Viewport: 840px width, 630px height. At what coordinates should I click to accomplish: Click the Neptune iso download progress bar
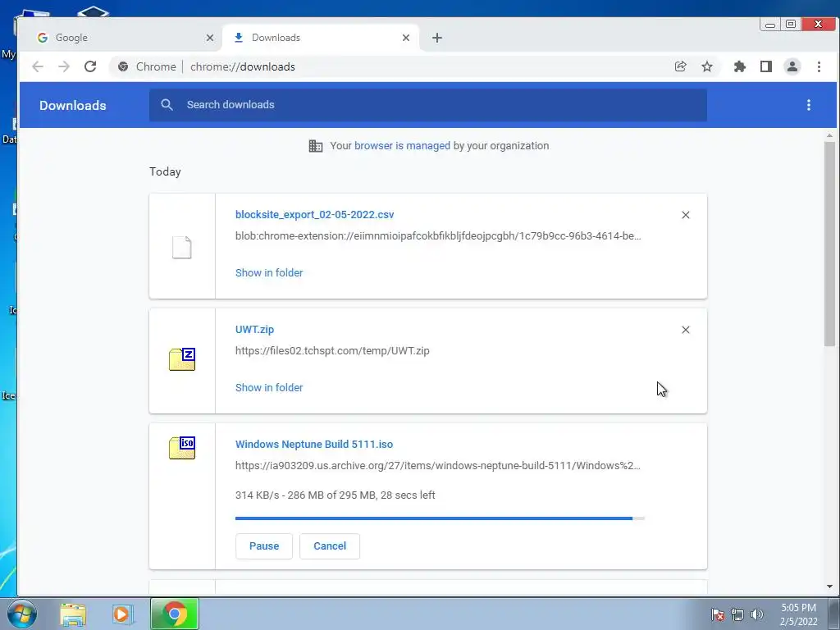(x=440, y=518)
